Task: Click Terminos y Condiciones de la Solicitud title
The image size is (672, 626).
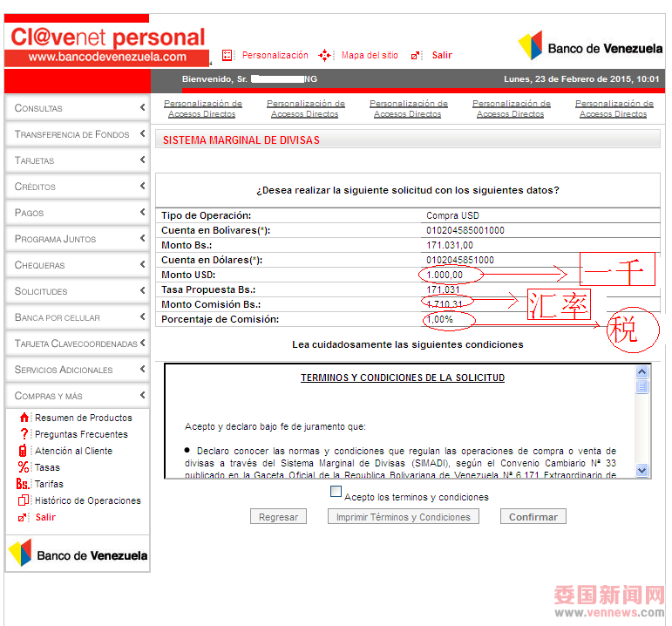Action: (403, 378)
